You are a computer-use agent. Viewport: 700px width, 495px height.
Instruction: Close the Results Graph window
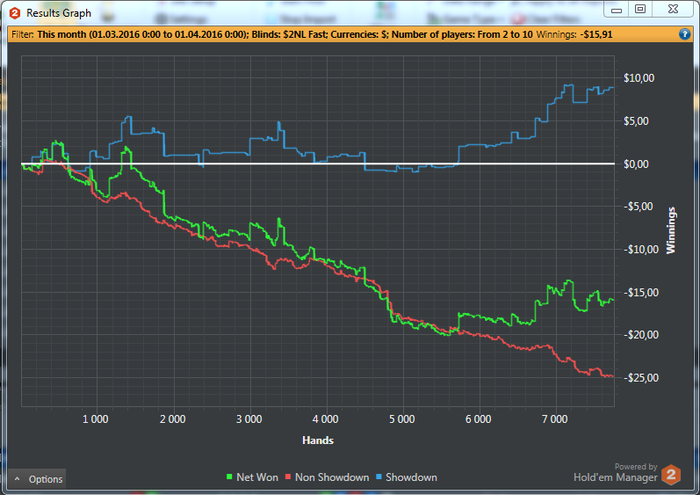coord(673,9)
